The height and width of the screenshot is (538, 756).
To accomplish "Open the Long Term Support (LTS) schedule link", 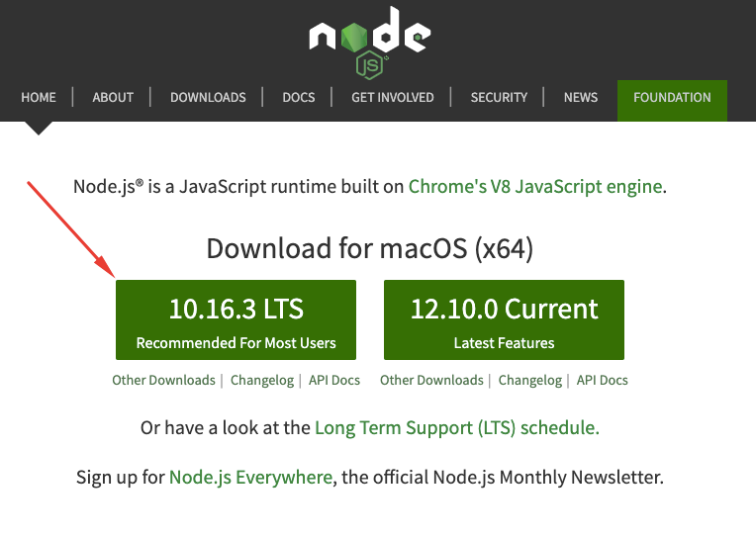I will click(456, 427).
